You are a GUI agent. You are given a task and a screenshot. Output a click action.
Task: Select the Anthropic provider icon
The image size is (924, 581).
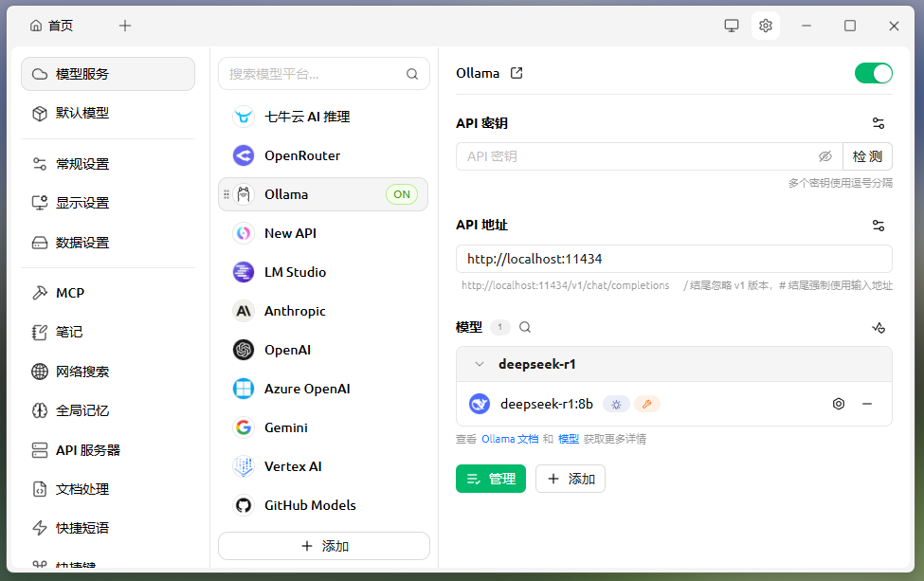click(x=244, y=311)
